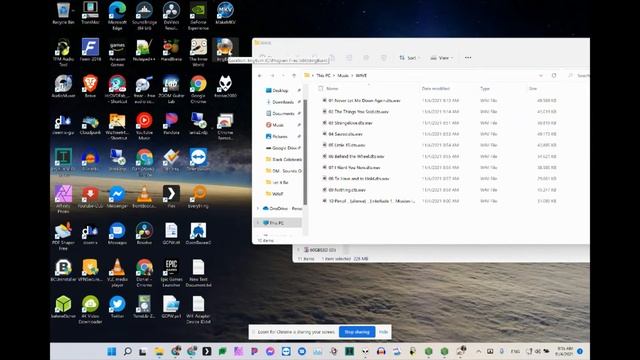Open the Twitter desktop shortcut

(x=117, y=307)
